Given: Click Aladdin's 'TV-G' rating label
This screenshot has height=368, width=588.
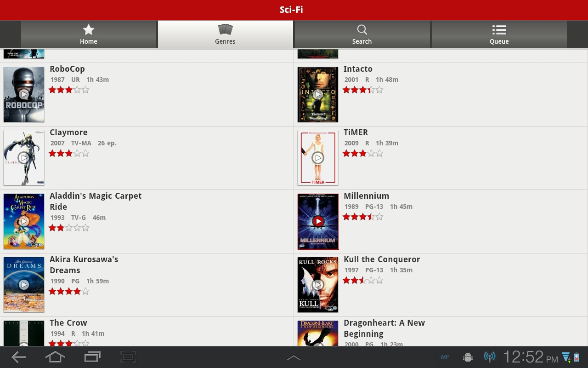Looking at the screenshot, I should tap(78, 218).
